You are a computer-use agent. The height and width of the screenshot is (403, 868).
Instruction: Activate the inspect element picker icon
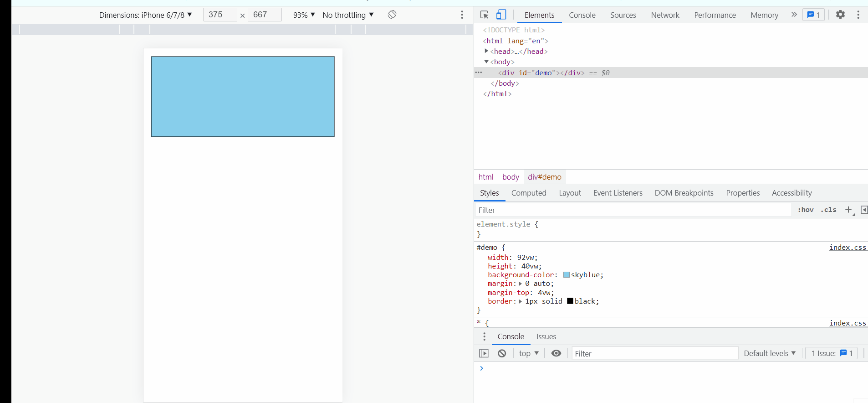pyautogui.click(x=485, y=15)
